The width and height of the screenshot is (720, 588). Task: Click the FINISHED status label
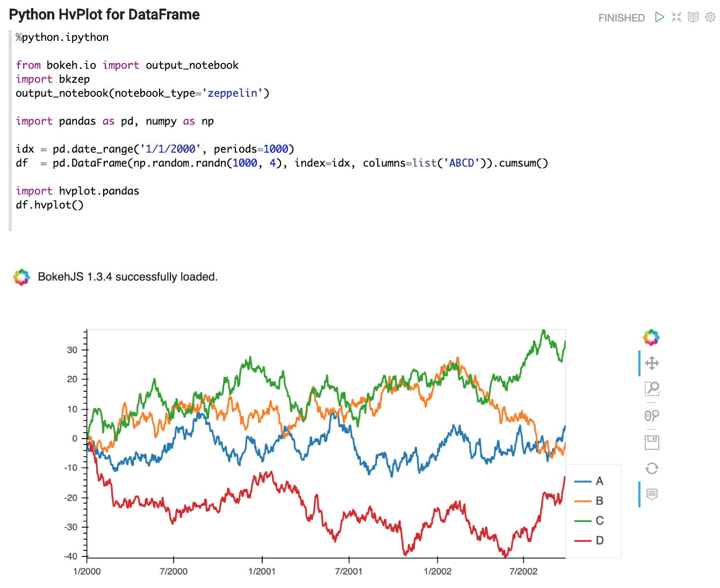[621, 18]
